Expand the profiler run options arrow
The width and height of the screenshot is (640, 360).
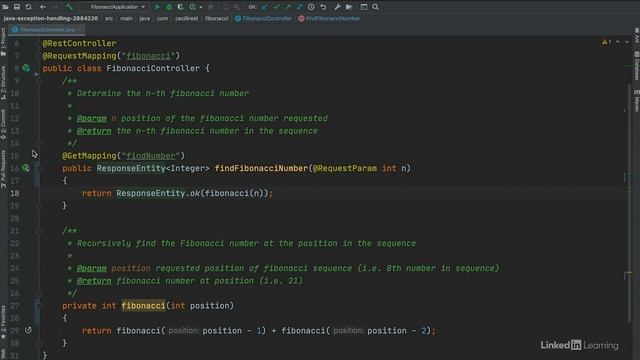click(x=200, y=7)
